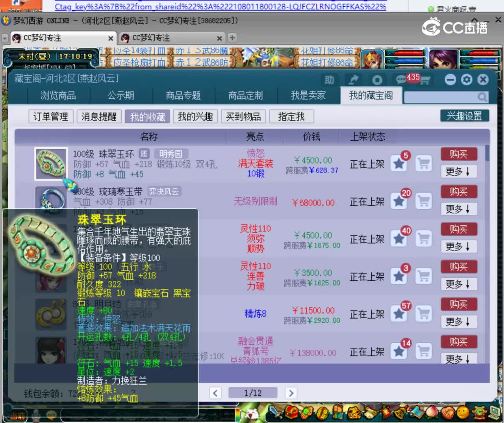Close first CC梦幻专注 tab
The width and height of the screenshot is (504, 423).
pos(111,38)
